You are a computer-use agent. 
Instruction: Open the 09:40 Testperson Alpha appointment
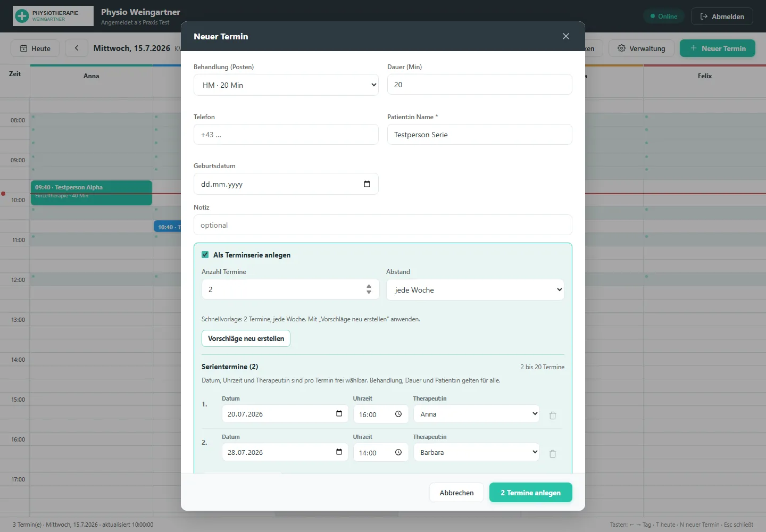[91, 193]
